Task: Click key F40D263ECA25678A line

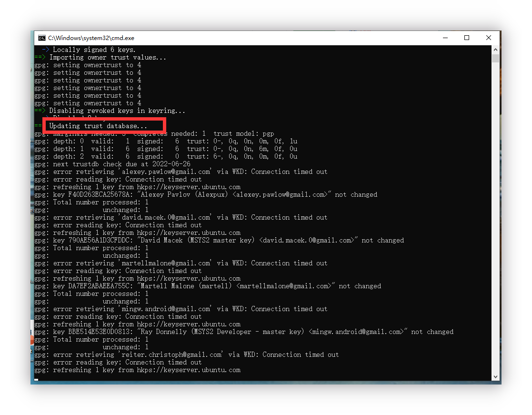Action: pyautogui.click(x=206, y=194)
